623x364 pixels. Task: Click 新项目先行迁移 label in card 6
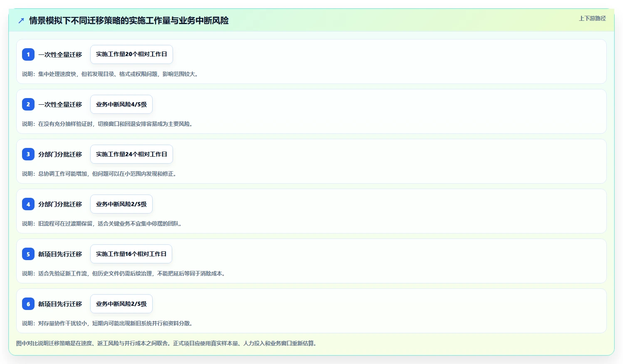pyautogui.click(x=60, y=304)
